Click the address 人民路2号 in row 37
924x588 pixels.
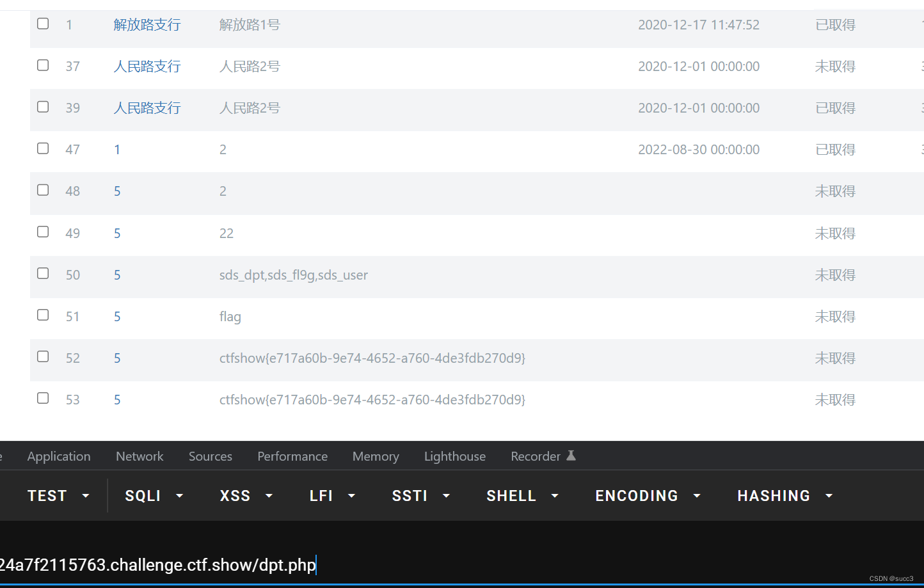click(x=250, y=67)
